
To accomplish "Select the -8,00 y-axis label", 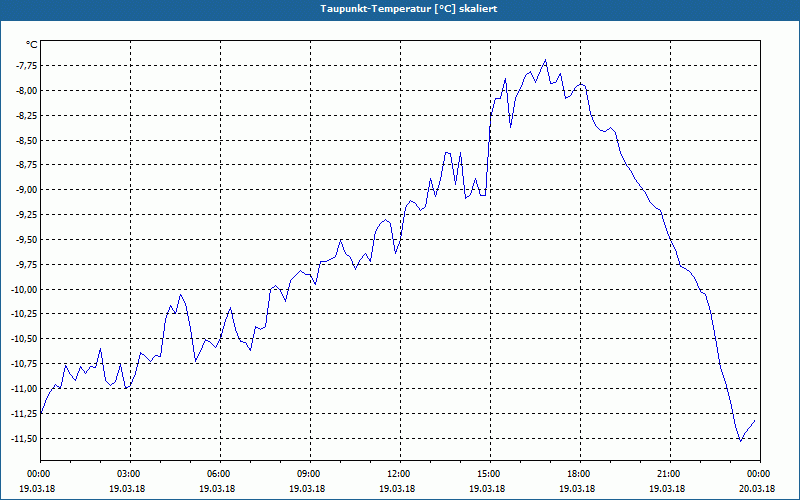I will 24,91.
